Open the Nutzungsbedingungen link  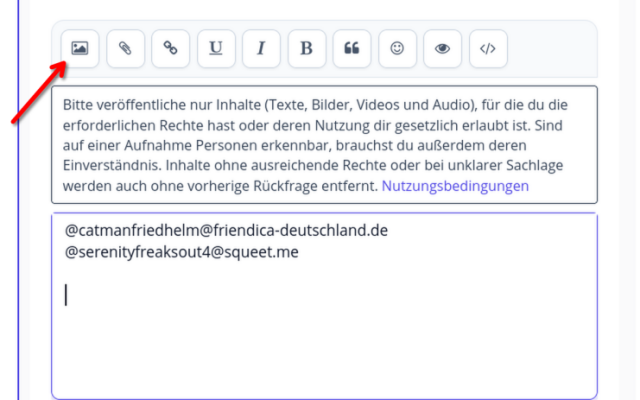point(455,186)
